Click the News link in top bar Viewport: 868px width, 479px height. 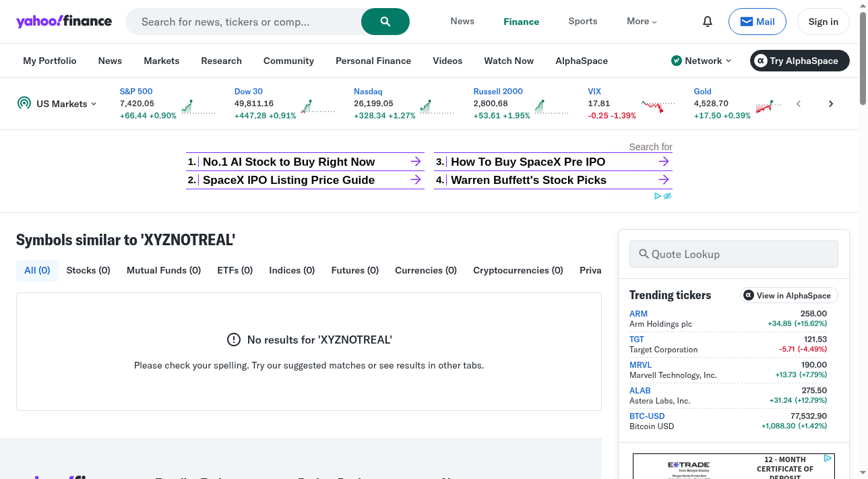pyautogui.click(x=462, y=22)
